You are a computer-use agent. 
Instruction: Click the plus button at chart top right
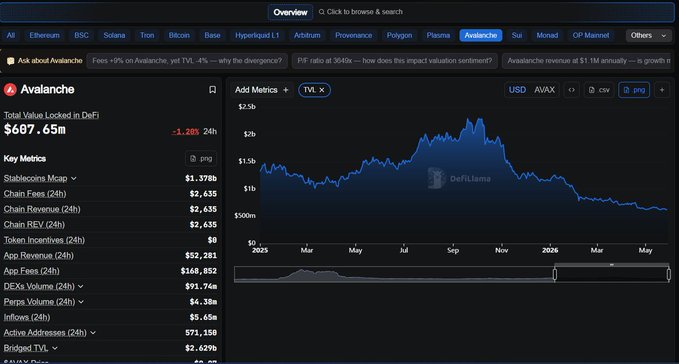[662, 90]
